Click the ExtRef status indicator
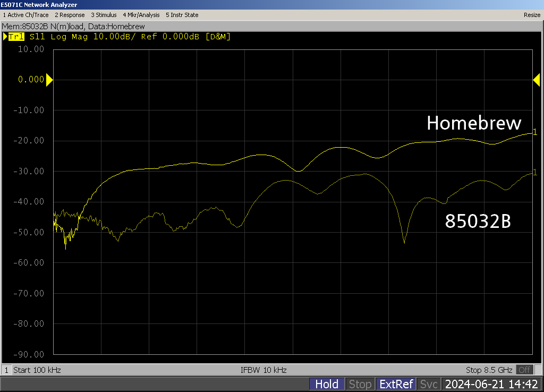 (x=396, y=384)
